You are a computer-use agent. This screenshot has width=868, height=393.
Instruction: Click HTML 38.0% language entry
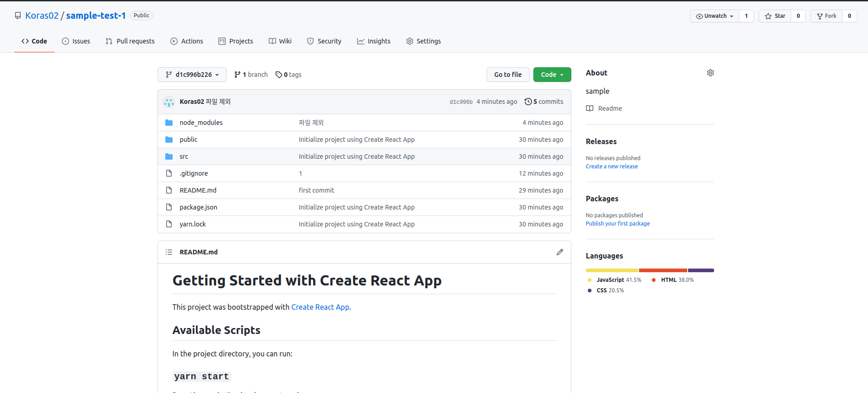coord(673,280)
